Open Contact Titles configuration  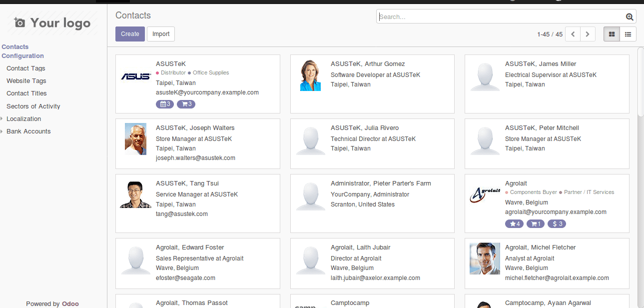coord(26,93)
